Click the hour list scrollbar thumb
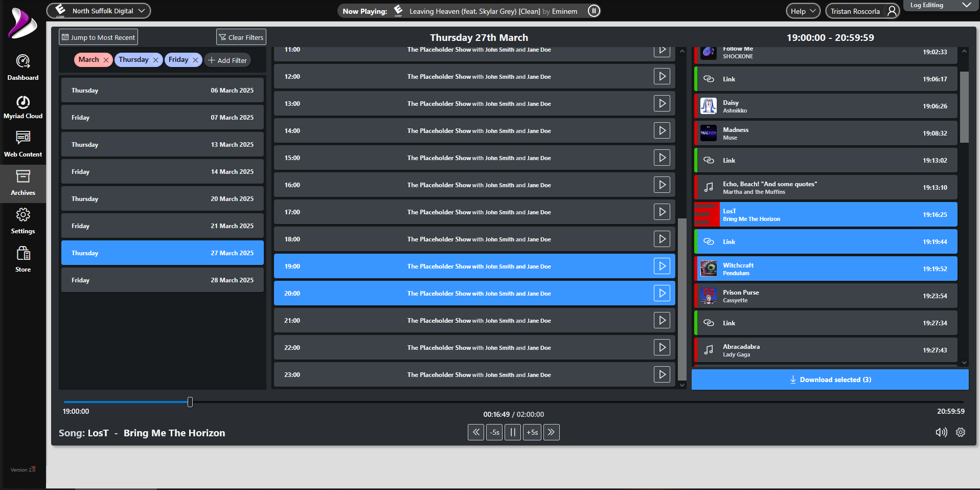This screenshot has height=490, width=980. pyautogui.click(x=682, y=299)
